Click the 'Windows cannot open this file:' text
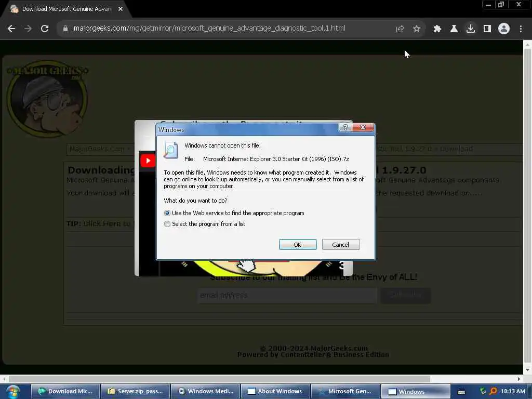The height and width of the screenshot is (399, 532). coord(222,145)
